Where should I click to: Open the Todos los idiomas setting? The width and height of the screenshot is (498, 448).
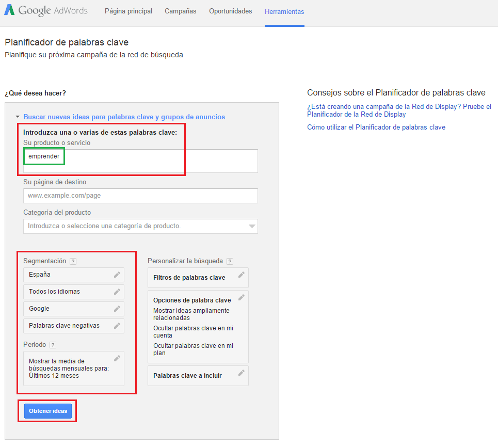(74, 292)
